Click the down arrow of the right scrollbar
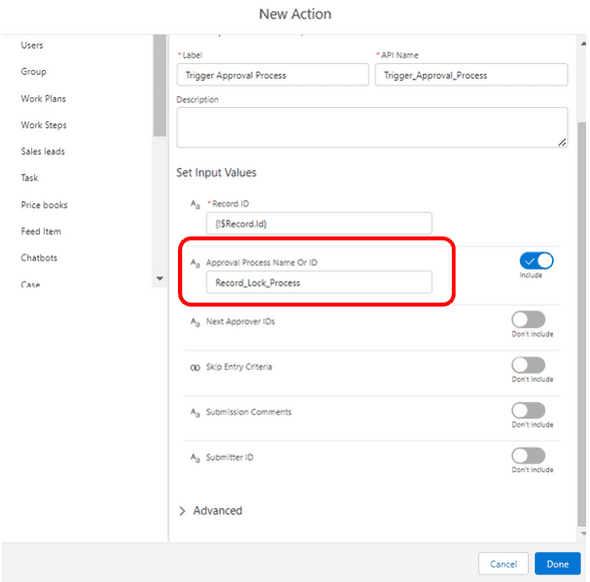This screenshot has height=582, width=590. coord(583,533)
